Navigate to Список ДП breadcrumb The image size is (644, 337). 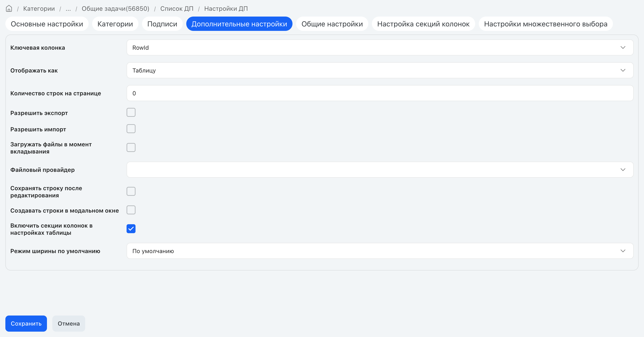click(177, 9)
